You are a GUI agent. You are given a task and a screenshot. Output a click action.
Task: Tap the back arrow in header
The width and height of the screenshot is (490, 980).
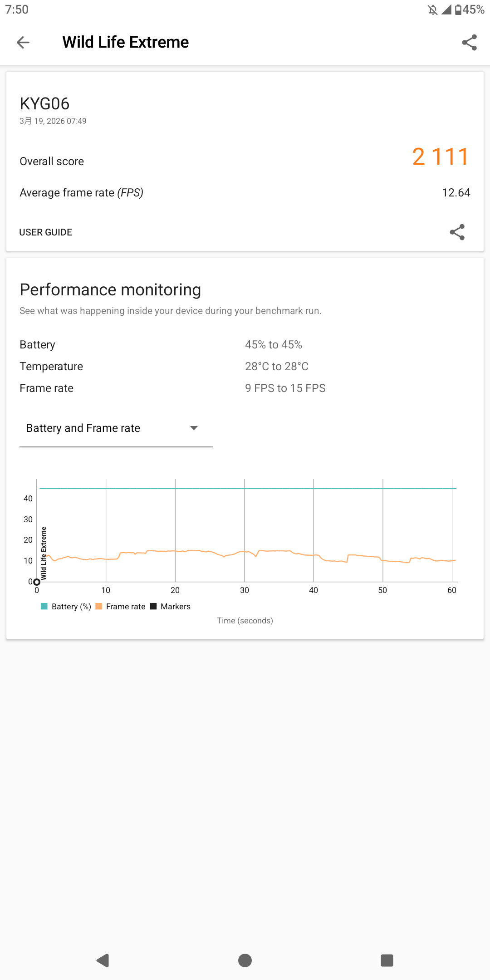pyautogui.click(x=23, y=42)
